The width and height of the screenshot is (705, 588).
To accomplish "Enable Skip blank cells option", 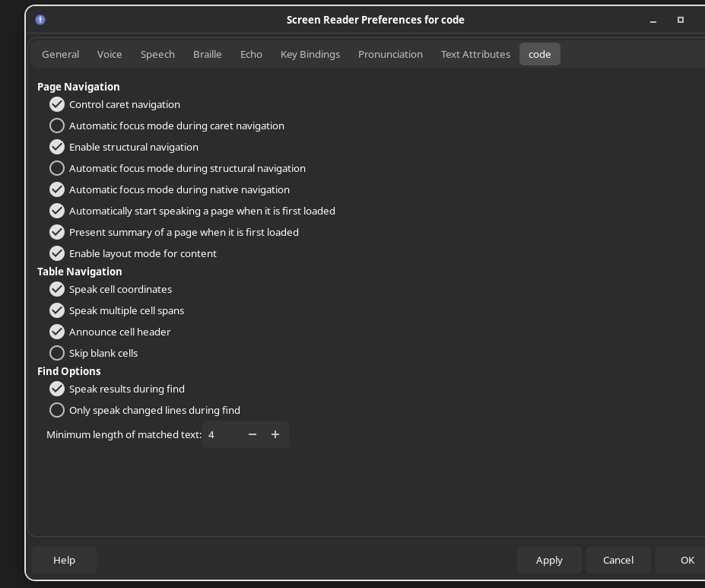I will point(57,353).
